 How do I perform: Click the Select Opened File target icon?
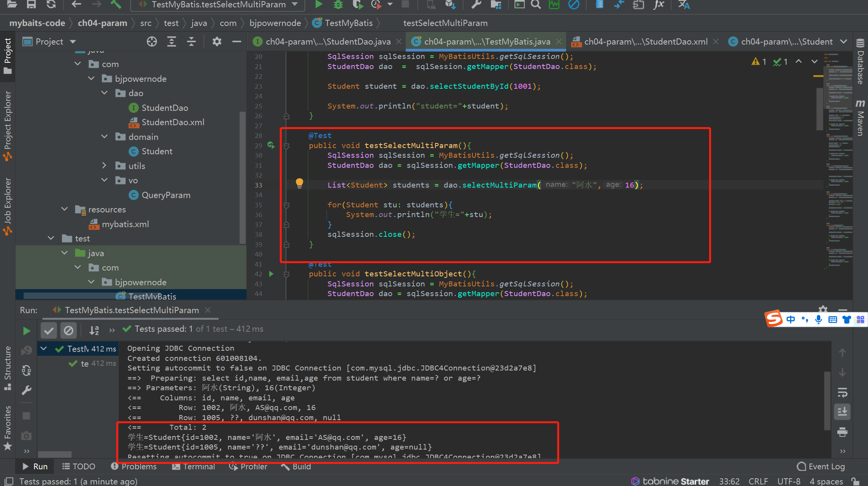click(x=152, y=41)
